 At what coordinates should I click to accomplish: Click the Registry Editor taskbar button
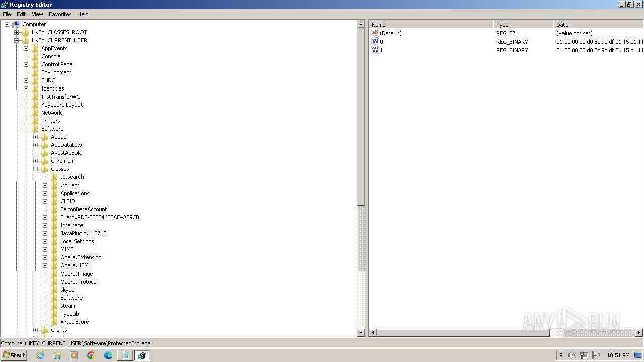(x=142, y=355)
